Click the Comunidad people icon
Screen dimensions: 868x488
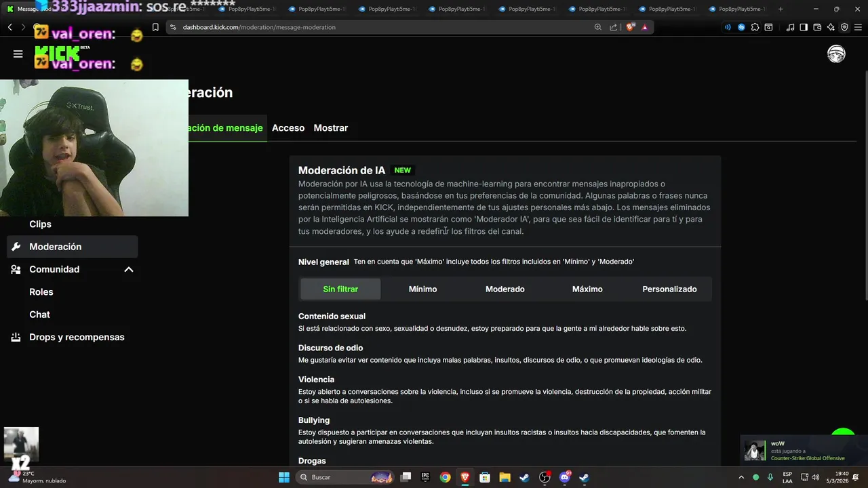click(16, 269)
